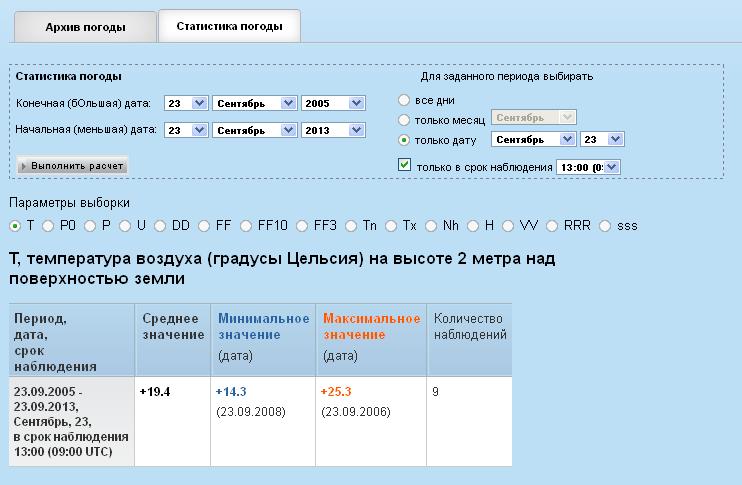Image resolution: width=742 pixels, height=485 pixels.
Task: Click the Минимальное значение column header
Action: tap(263, 325)
